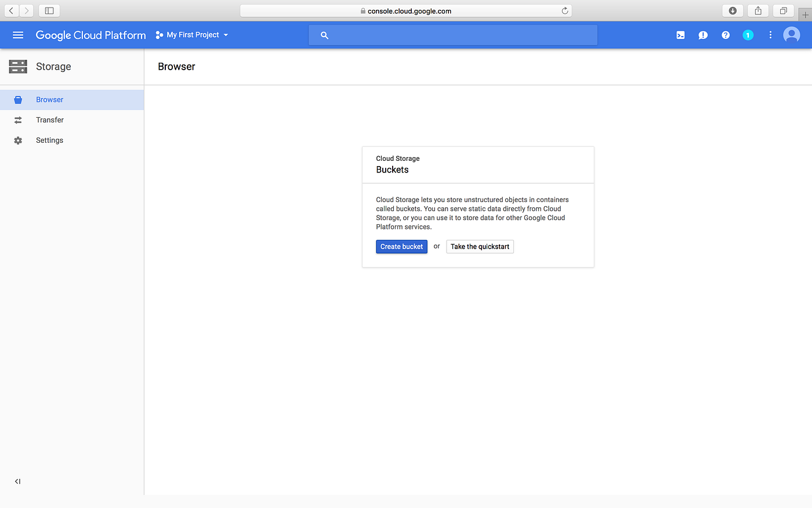The image size is (812, 508).
Task: Open Safari sidebar reading list
Action: 49,10
